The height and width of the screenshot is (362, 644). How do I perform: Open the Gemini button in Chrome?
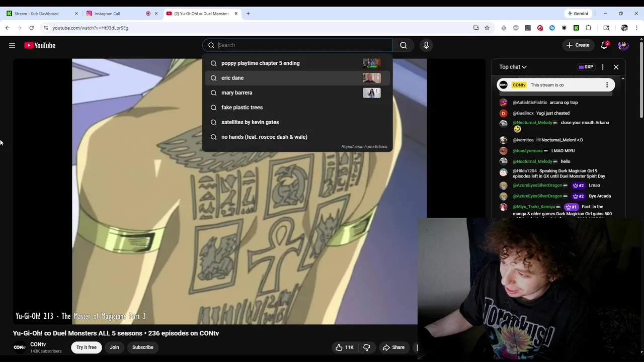(577, 14)
